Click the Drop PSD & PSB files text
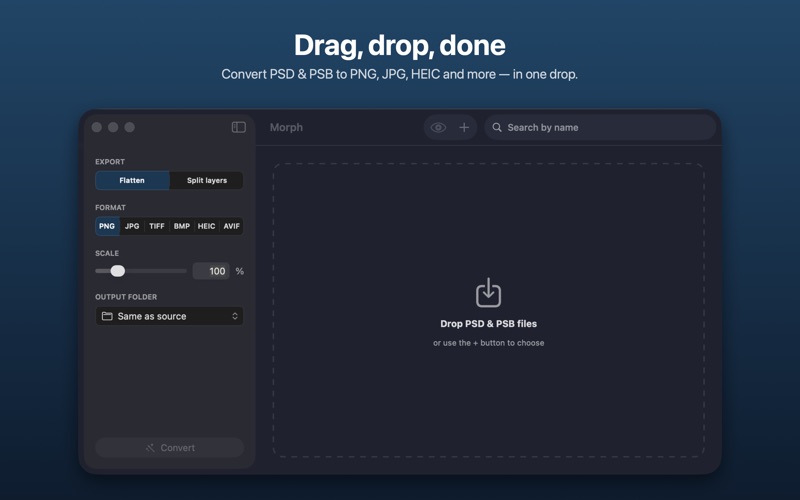Viewport: 800px width, 500px height. (x=489, y=323)
